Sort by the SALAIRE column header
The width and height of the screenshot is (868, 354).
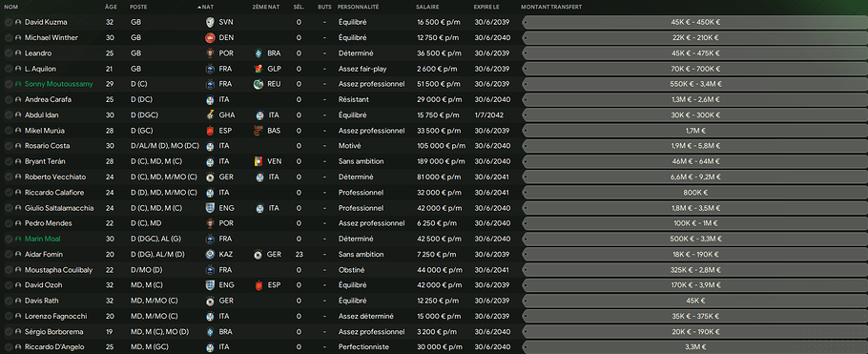tap(428, 8)
